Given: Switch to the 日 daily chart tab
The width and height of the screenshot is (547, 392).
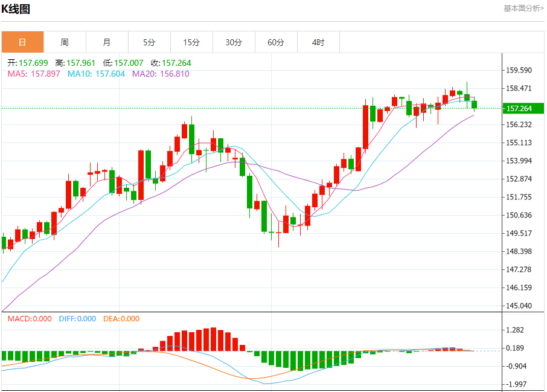Looking at the screenshot, I should pos(22,42).
